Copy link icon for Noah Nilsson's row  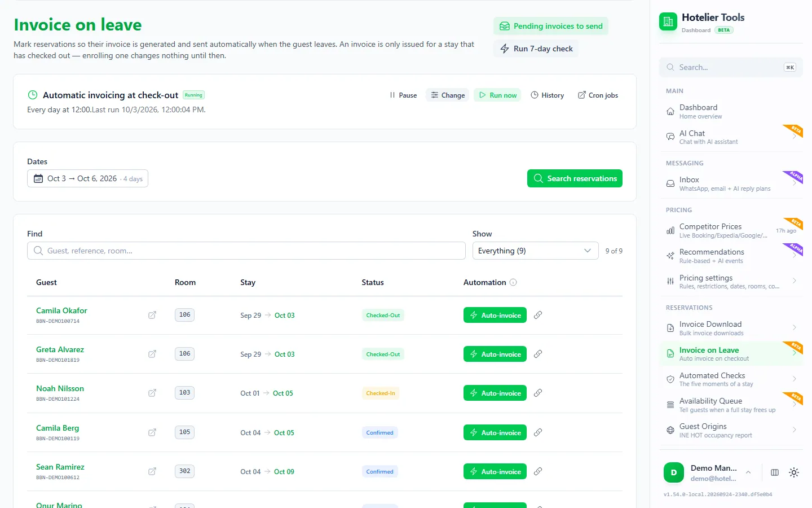[538, 393]
